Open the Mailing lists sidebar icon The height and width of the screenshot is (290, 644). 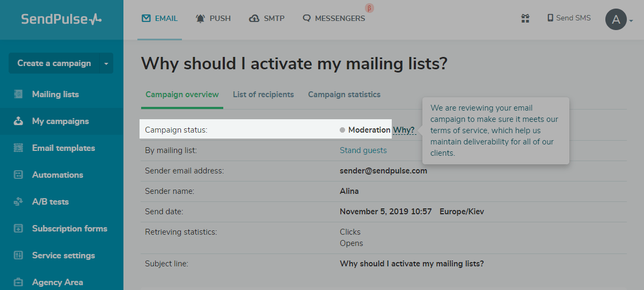19,95
